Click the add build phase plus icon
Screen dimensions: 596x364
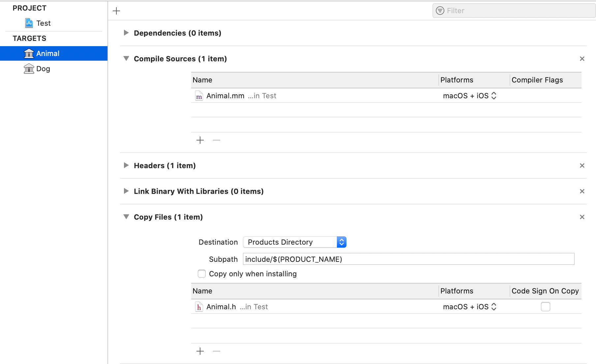click(x=116, y=11)
